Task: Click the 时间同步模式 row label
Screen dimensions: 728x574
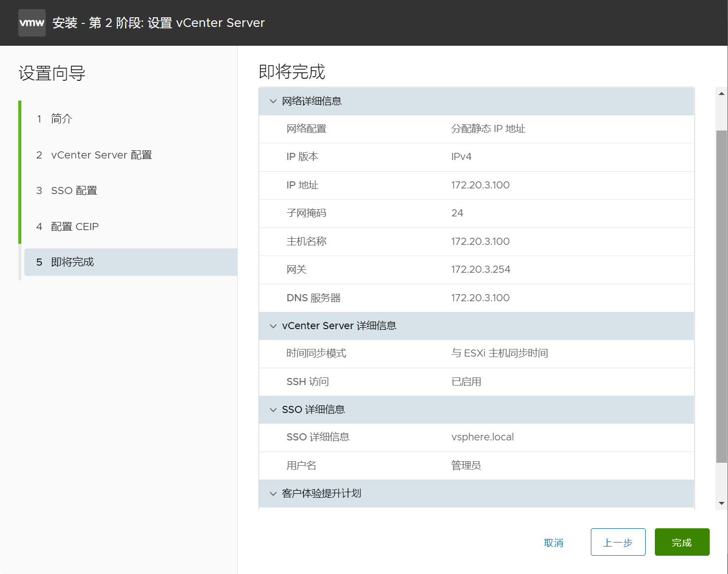Action: pyautogui.click(x=316, y=353)
